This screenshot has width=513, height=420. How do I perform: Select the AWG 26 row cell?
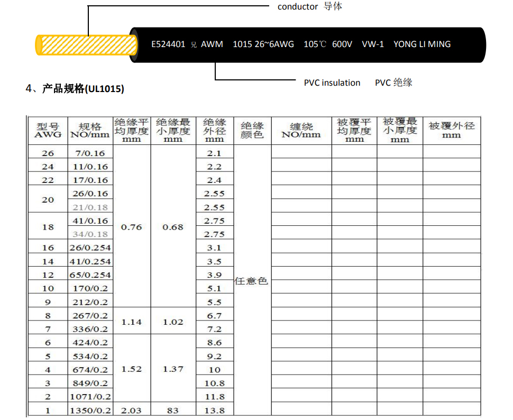pyautogui.click(x=48, y=153)
